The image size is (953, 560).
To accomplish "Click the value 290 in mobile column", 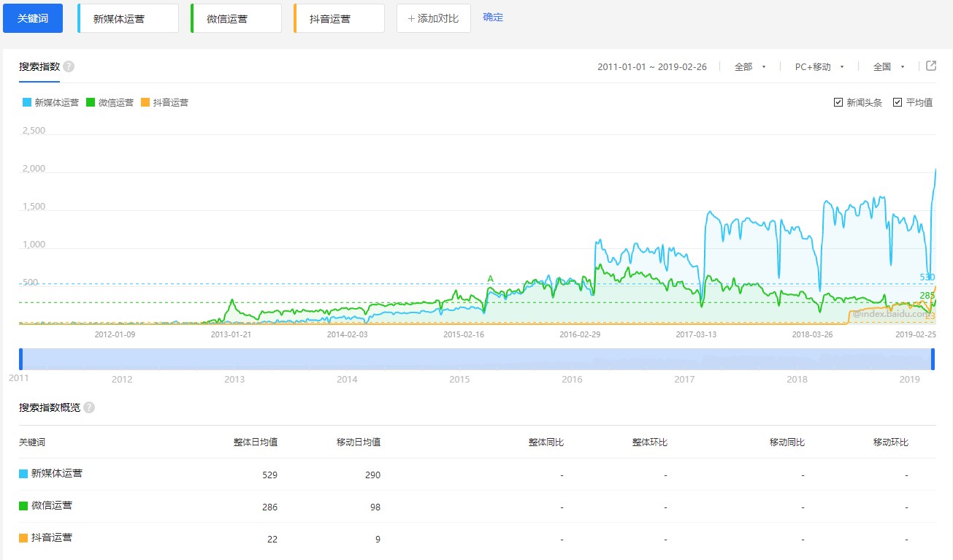I will tap(372, 475).
